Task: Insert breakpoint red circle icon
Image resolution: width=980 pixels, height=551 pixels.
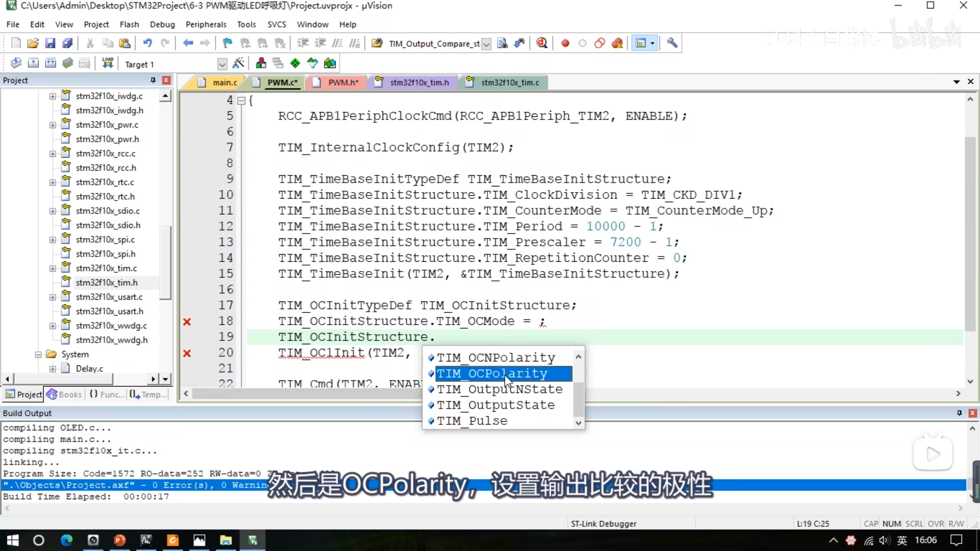Action: click(x=565, y=43)
